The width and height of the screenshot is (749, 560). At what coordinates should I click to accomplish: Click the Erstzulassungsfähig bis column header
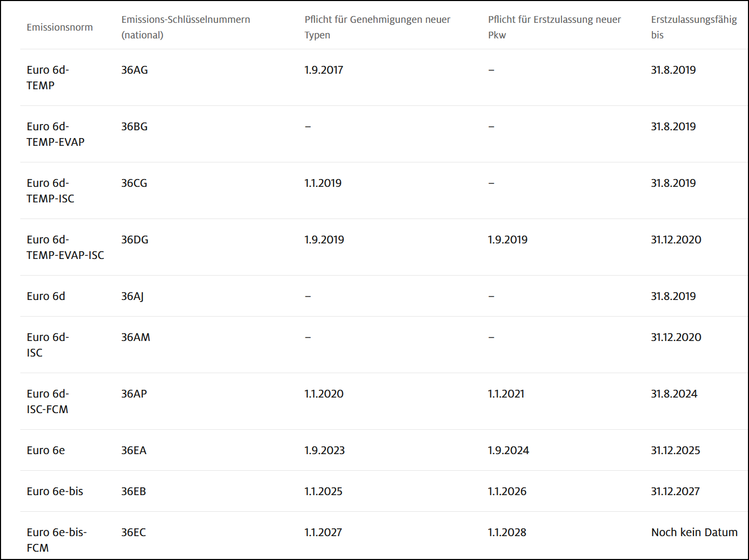coord(693,27)
